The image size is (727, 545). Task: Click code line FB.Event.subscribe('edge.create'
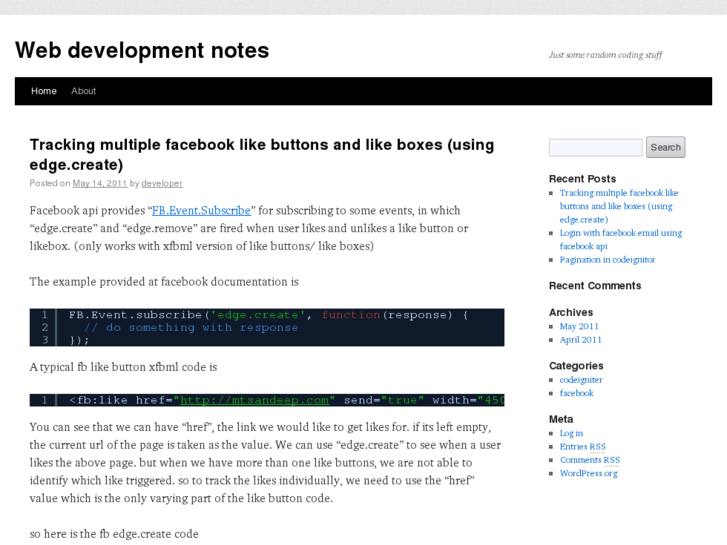[x=269, y=315]
